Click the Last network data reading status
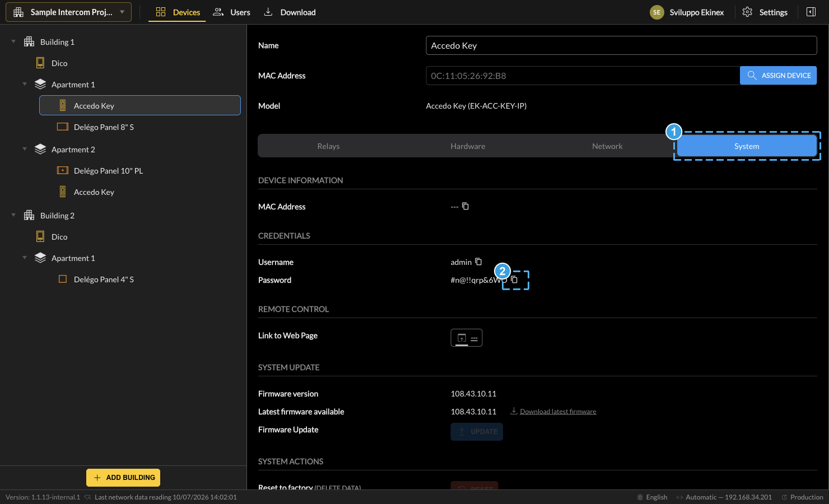 [x=166, y=497]
